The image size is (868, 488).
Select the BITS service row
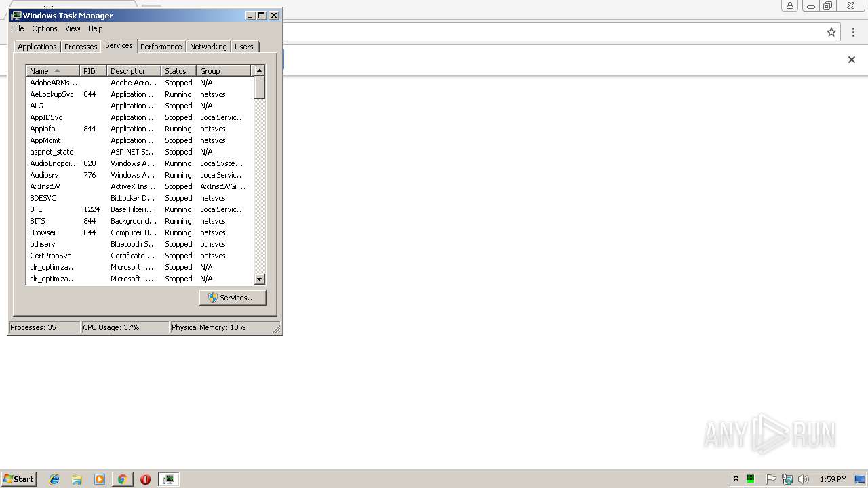tap(140, 221)
